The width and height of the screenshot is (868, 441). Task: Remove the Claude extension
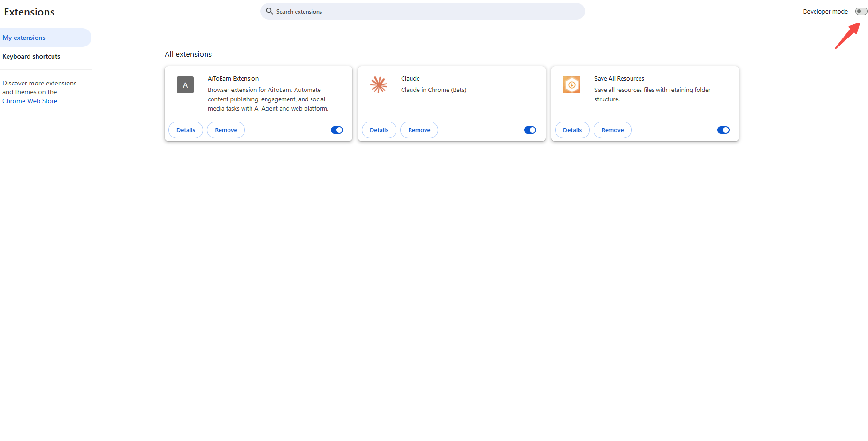click(419, 130)
